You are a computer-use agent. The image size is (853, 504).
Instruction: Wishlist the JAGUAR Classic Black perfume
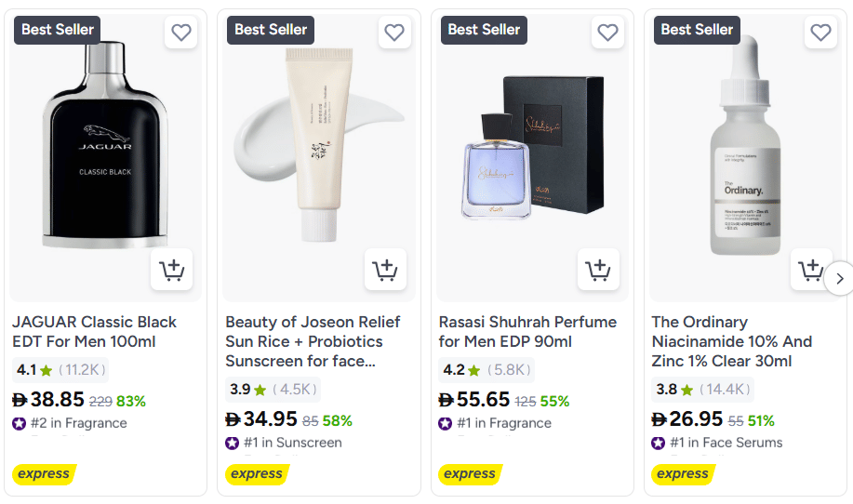(181, 33)
